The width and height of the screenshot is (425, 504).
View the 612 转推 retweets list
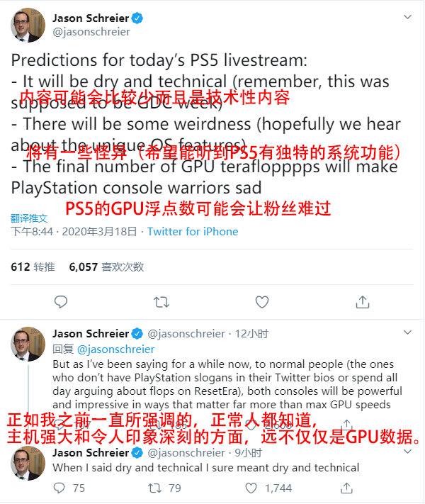click(33, 267)
